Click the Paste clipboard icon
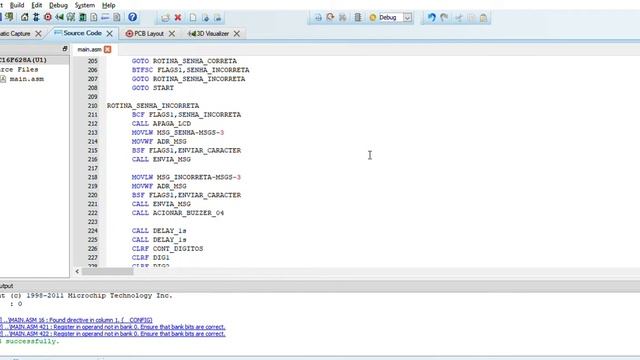This screenshot has width=640, height=360. (483, 18)
